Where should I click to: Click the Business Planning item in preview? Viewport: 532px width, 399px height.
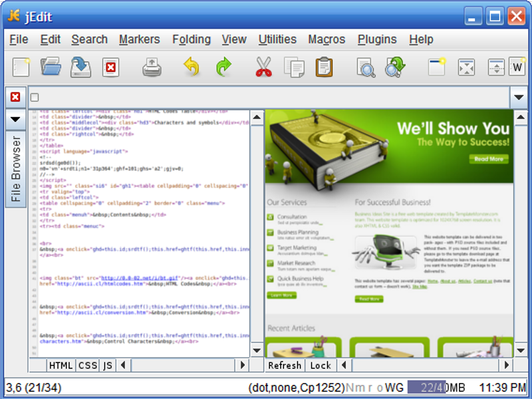pyautogui.click(x=297, y=232)
